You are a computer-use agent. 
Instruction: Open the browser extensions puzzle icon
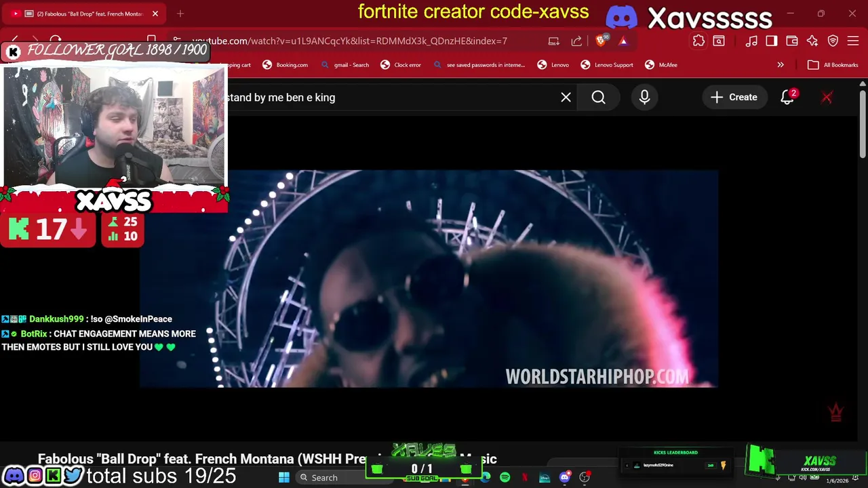698,41
